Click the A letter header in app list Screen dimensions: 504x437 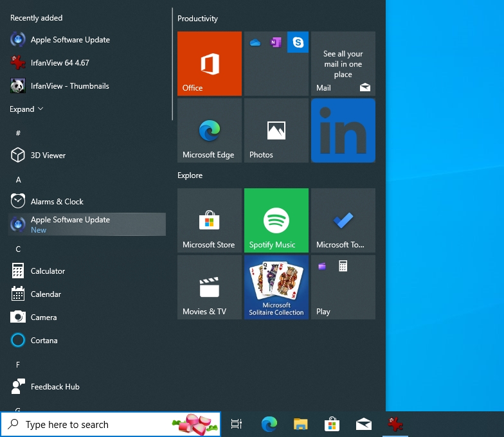pyautogui.click(x=18, y=180)
